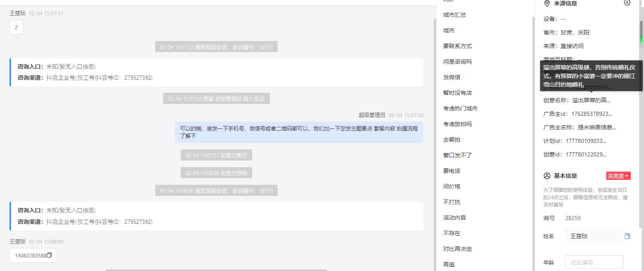
Task: Click the 姓名 field containing 王楚琰
Action: pos(594,236)
